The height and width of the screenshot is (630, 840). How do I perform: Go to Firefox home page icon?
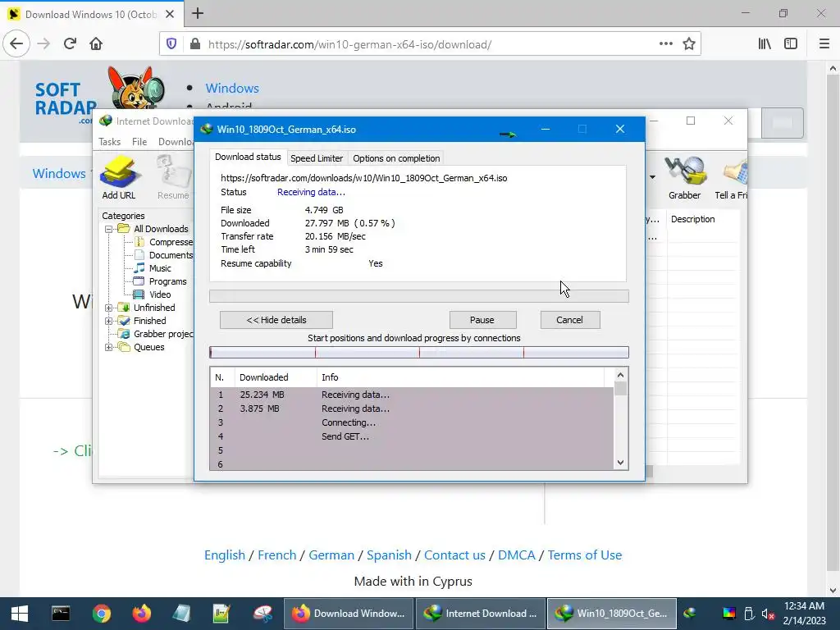point(96,44)
